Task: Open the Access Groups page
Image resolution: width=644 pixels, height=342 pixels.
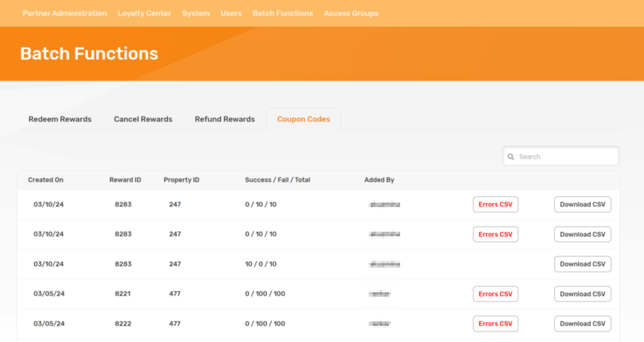Action: click(x=351, y=13)
